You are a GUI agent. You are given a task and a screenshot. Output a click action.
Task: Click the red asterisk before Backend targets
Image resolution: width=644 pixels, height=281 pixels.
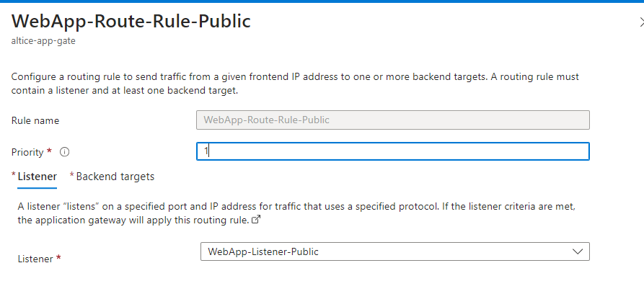(x=72, y=175)
